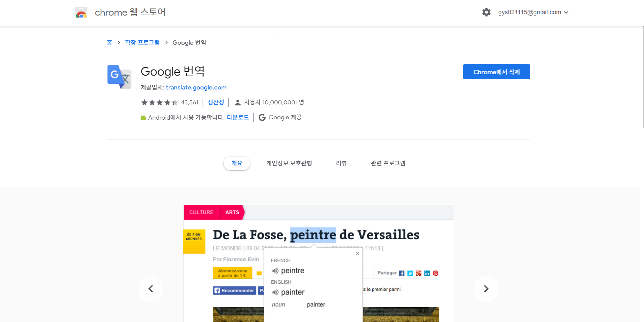Open the 다운로드 link for Android

click(238, 117)
